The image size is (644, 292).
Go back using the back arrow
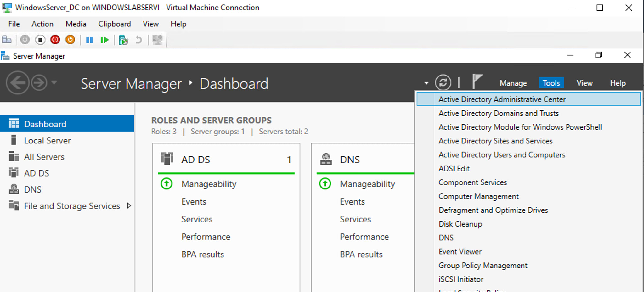(18, 83)
